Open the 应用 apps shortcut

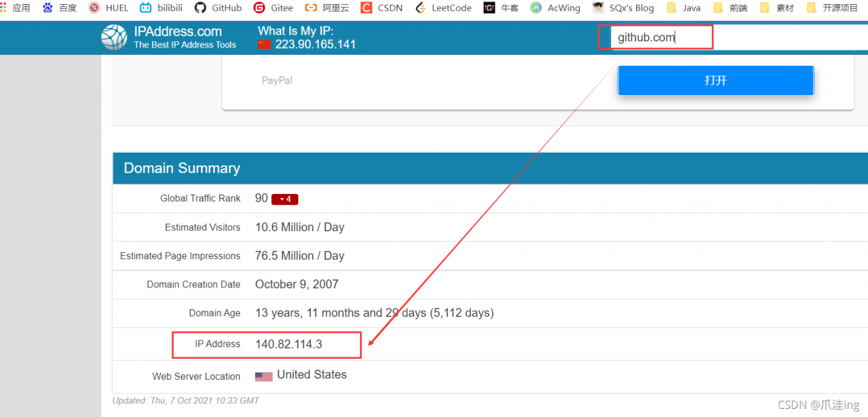coord(15,8)
